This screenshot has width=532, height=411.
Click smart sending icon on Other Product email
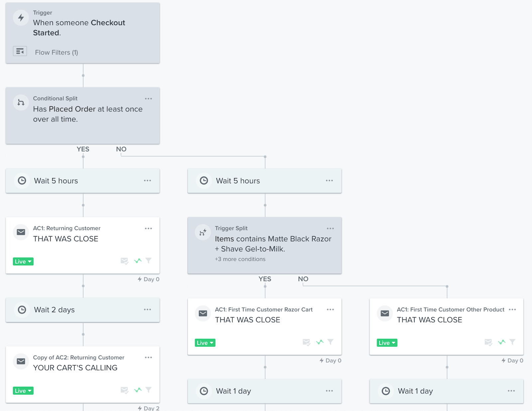click(488, 342)
